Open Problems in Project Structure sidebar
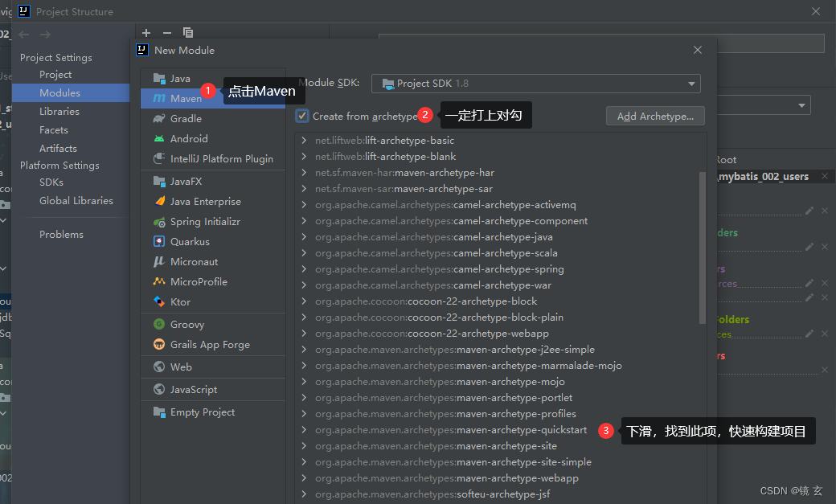The width and height of the screenshot is (836, 504). (61, 234)
